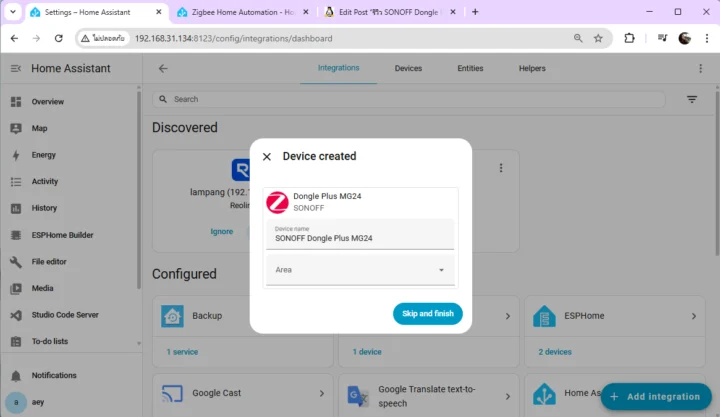Go back using the settings back arrow
The height and width of the screenshot is (417, 720).
163,68
